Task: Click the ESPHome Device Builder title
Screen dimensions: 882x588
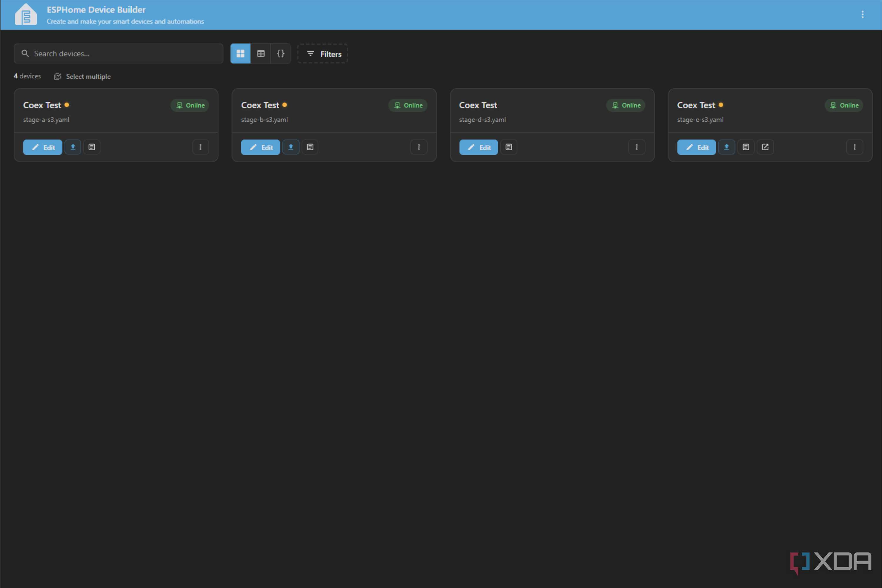Action: click(x=96, y=10)
